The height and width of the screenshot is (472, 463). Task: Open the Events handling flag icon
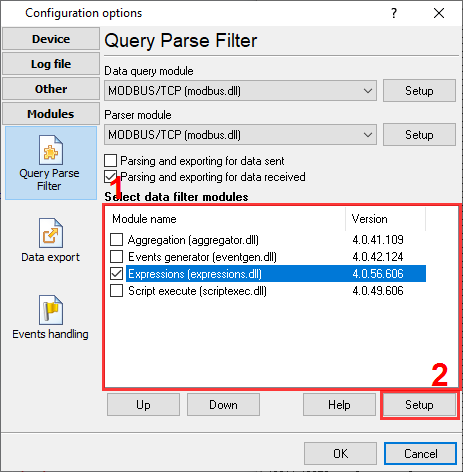pos(51,310)
